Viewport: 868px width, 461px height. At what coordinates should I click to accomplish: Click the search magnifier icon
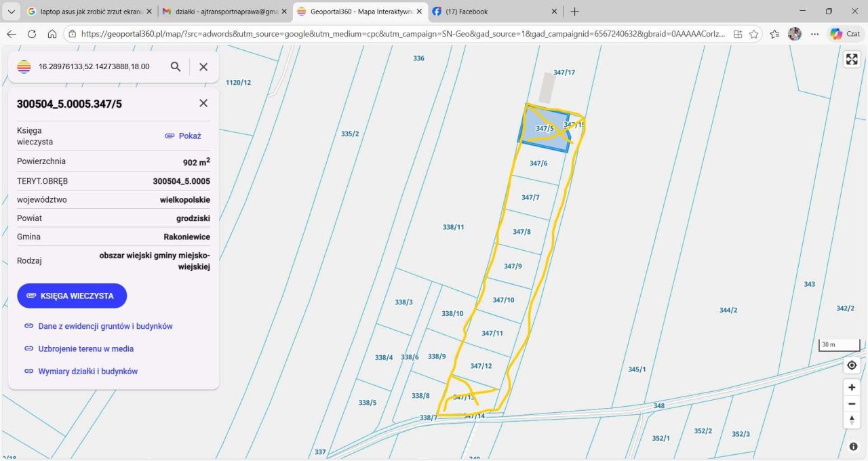pyautogui.click(x=176, y=66)
